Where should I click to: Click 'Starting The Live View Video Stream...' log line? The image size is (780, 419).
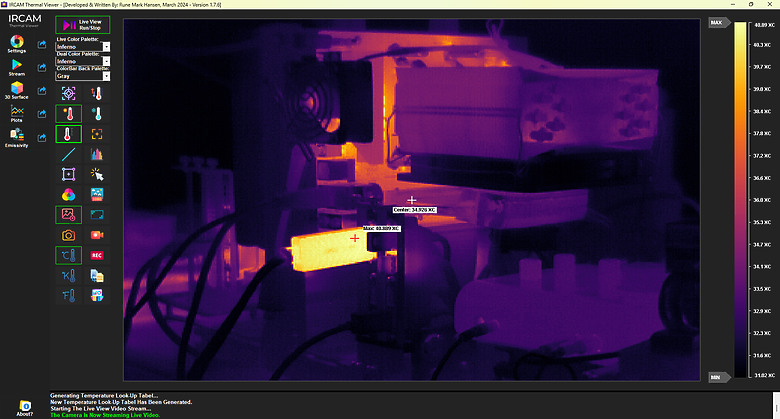point(100,409)
